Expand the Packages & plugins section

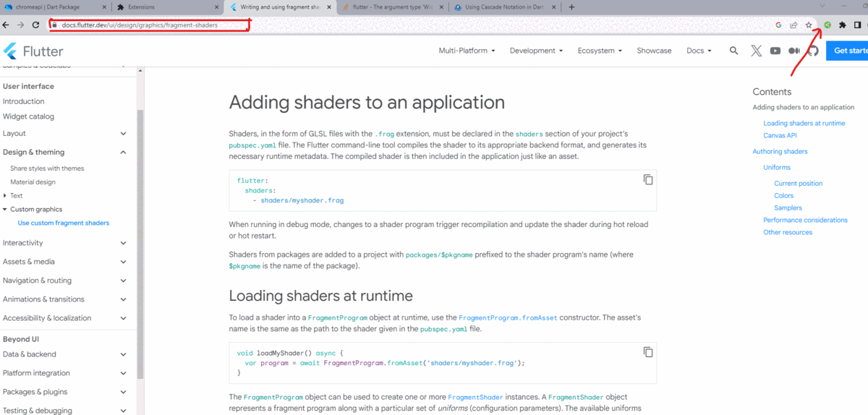(x=123, y=392)
